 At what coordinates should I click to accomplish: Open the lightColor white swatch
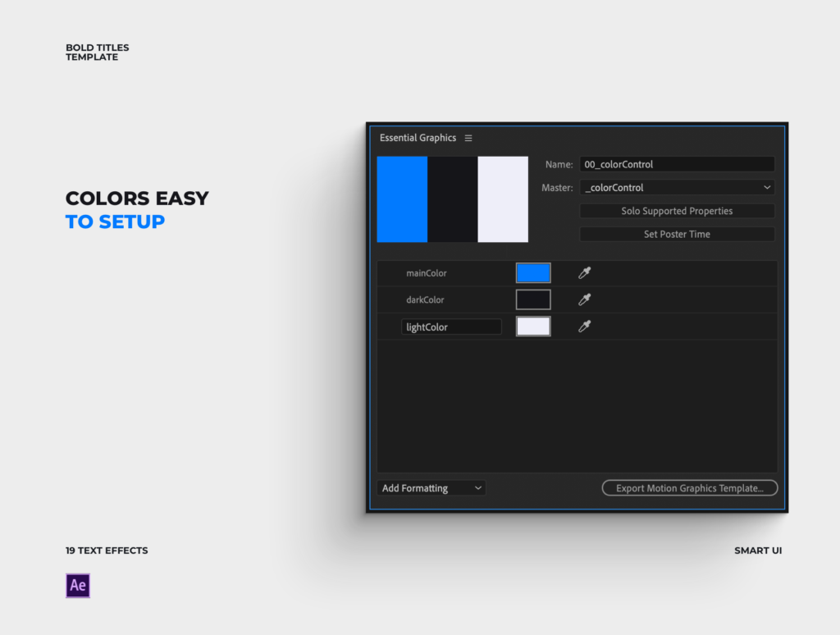533,327
